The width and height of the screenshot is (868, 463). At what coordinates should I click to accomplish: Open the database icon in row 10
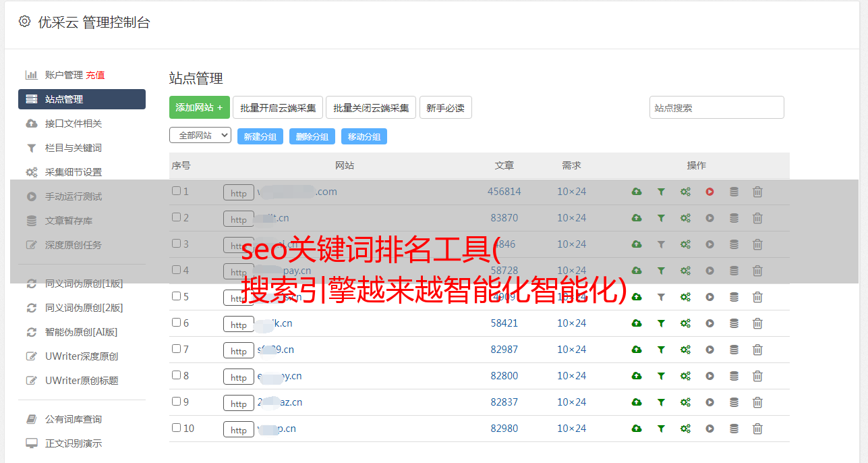(734, 429)
